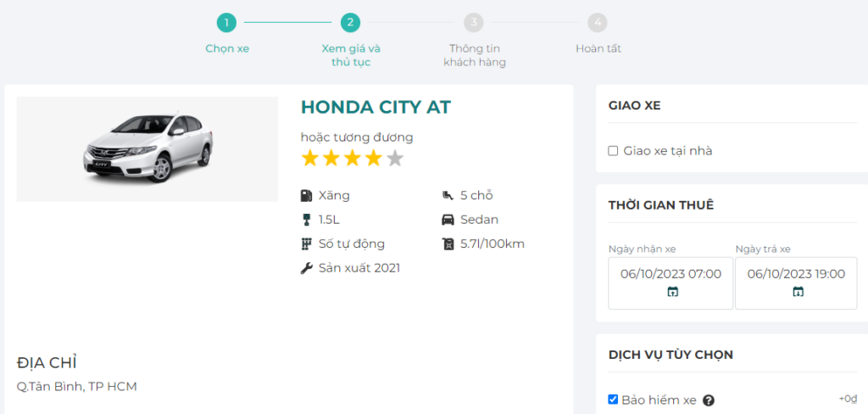Click the seat icon next to 5 chỗ

coord(448,196)
